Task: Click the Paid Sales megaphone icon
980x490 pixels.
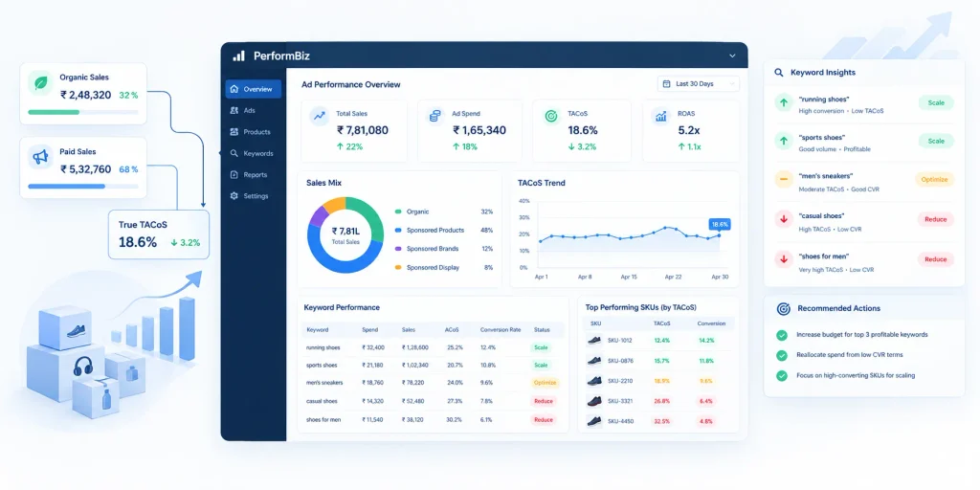Action: click(x=40, y=157)
